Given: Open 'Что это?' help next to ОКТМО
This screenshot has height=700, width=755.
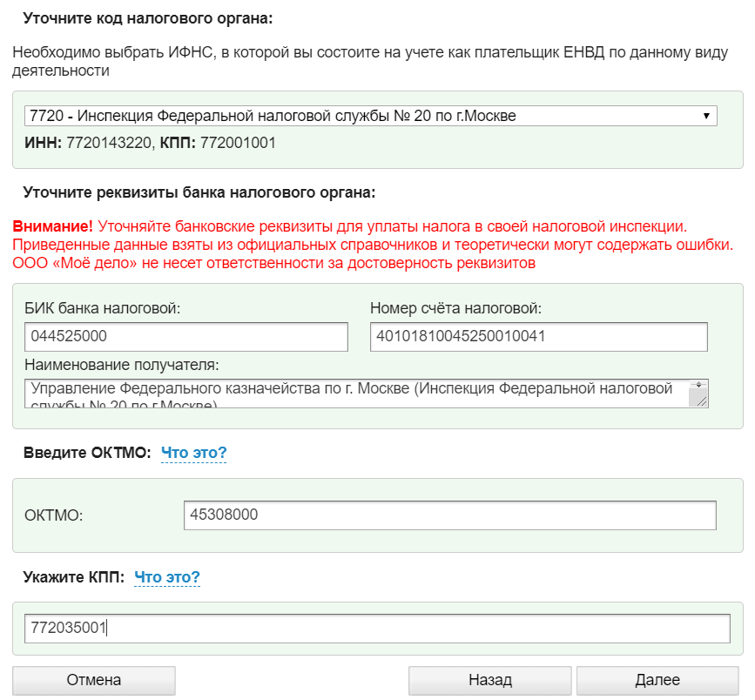Looking at the screenshot, I should click(x=193, y=453).
